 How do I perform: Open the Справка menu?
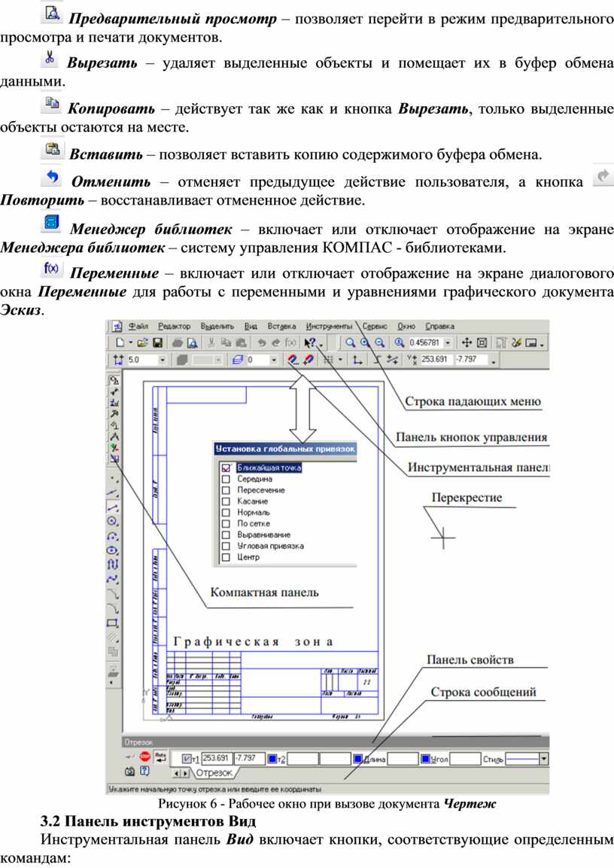(439, 327)
